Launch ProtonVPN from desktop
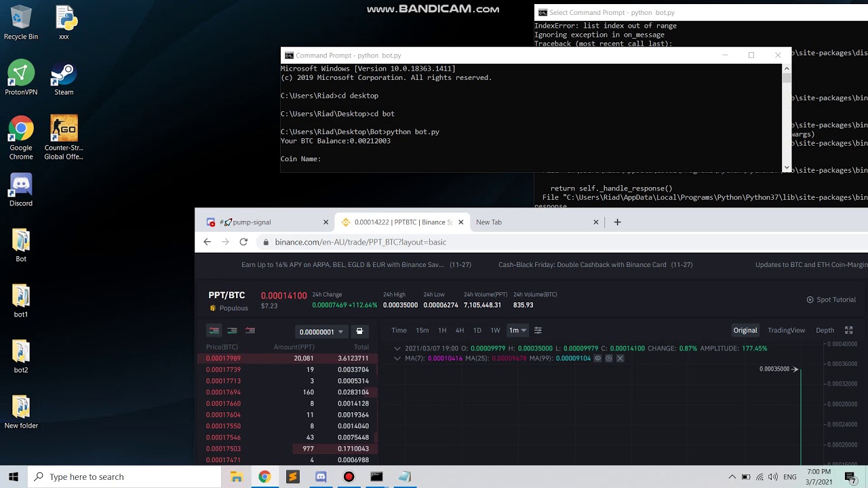The width and height of the screenshot is (868, 488). [21, 79]
